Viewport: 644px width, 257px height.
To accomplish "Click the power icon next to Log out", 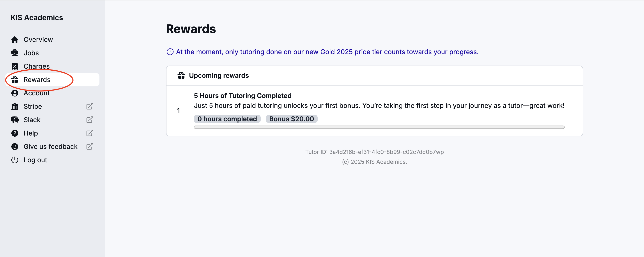I will click(15, 160).
